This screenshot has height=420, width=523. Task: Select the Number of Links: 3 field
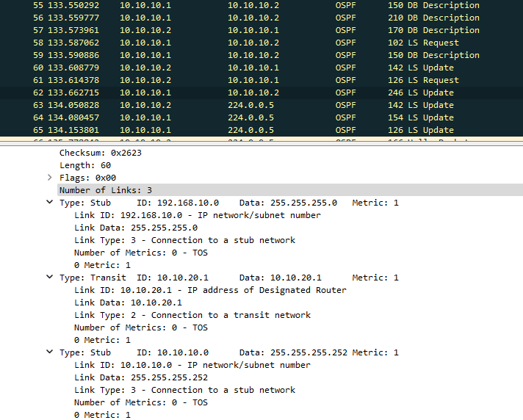pyautogui.click(x=106, y=190)
